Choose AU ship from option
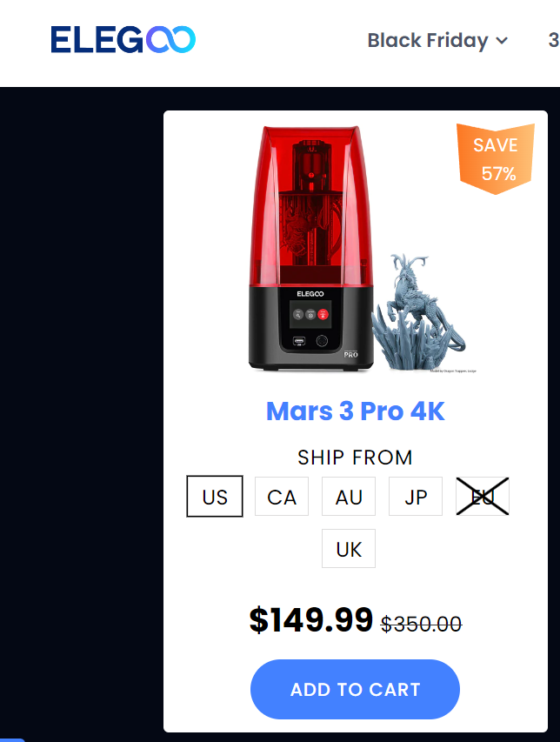This screenshot has width=560, height=742. [349, 497]
